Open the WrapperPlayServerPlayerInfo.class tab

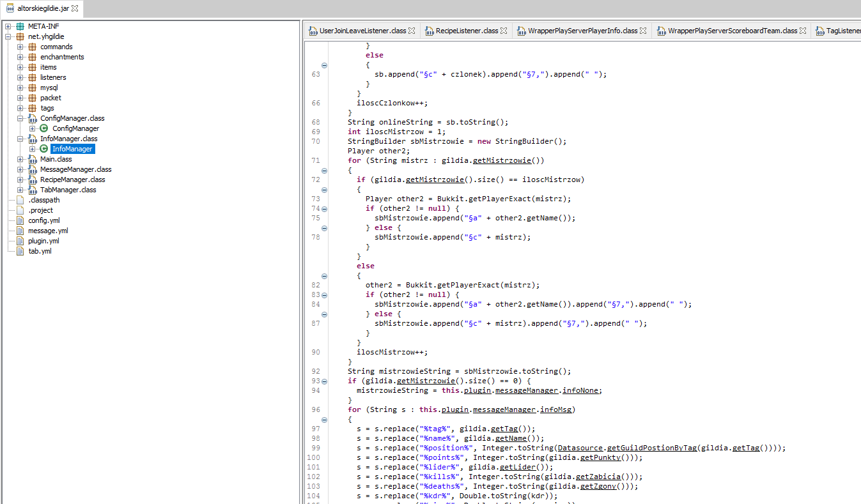tap(582, 31)
